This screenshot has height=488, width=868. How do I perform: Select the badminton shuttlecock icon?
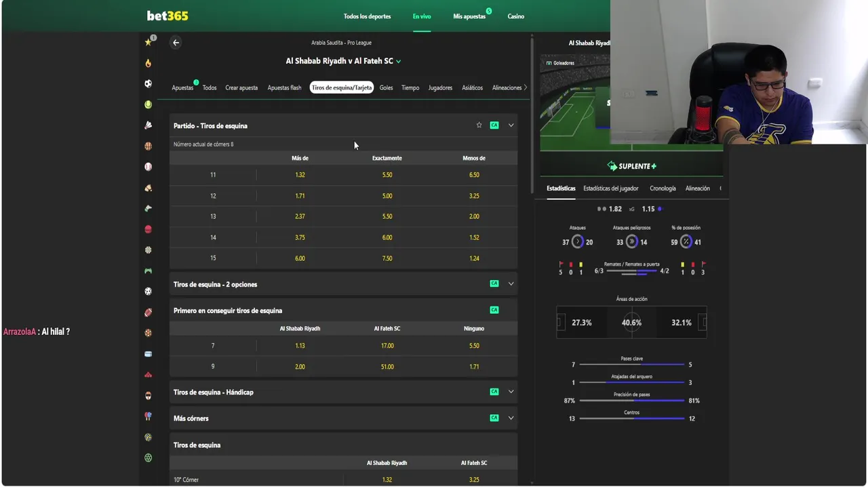coord(148,125)
